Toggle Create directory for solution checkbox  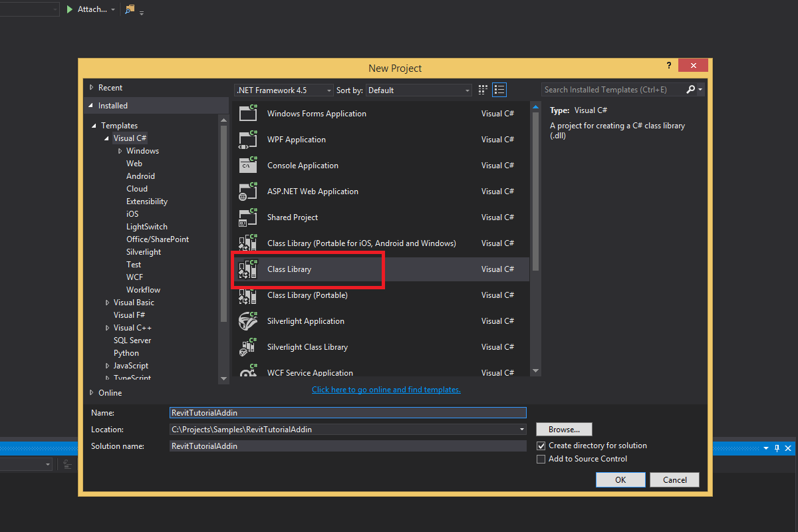tap(541, 446)
